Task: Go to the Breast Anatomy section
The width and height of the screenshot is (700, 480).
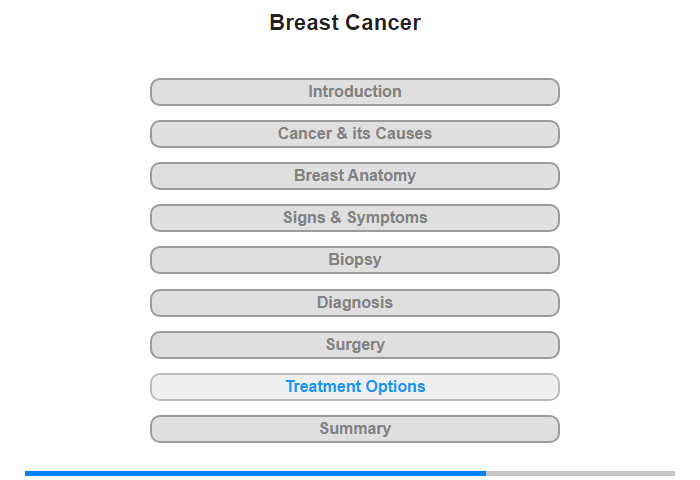Action: (354, 176)
